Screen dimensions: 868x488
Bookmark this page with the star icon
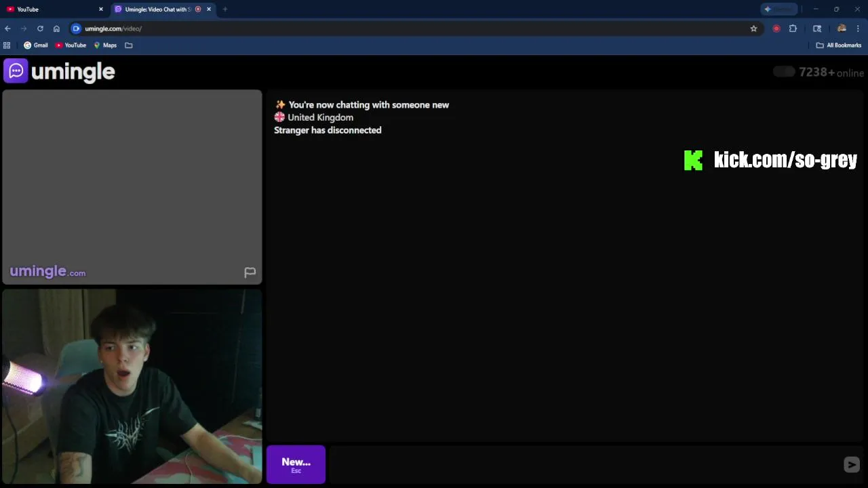[x=753, y=28]
